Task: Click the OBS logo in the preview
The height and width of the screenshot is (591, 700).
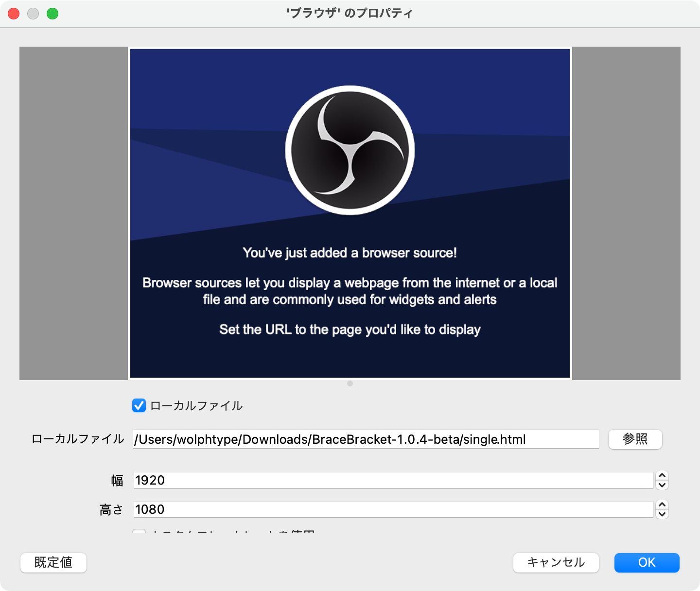Action: pyautogui.click(x=350, y=150)
